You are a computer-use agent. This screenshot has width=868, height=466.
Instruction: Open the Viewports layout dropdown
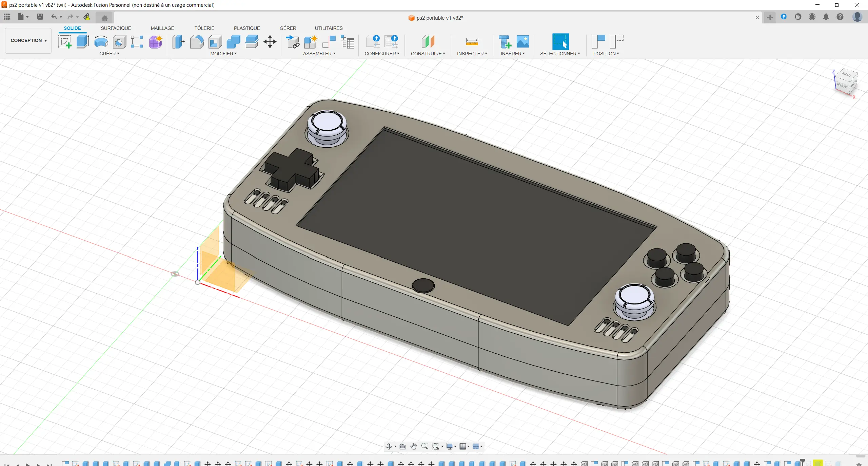click(x=477, y=446)
